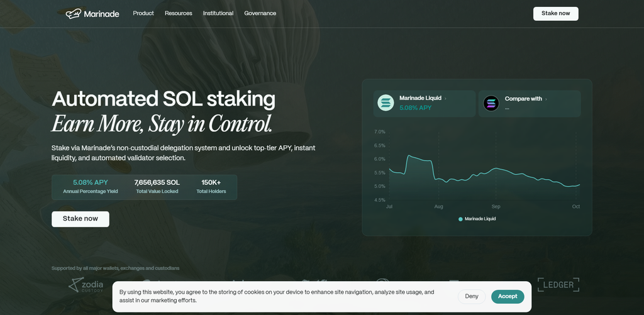Click Supported by all major wallets text
The image size is (644, 315).
[116, 268]
